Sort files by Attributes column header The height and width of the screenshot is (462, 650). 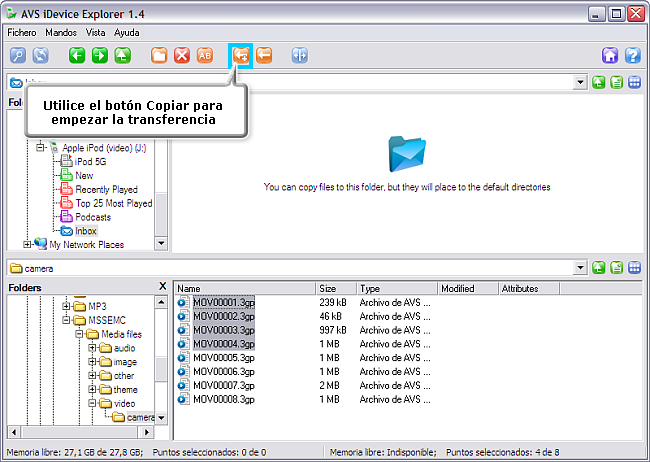tap(529, 289)
